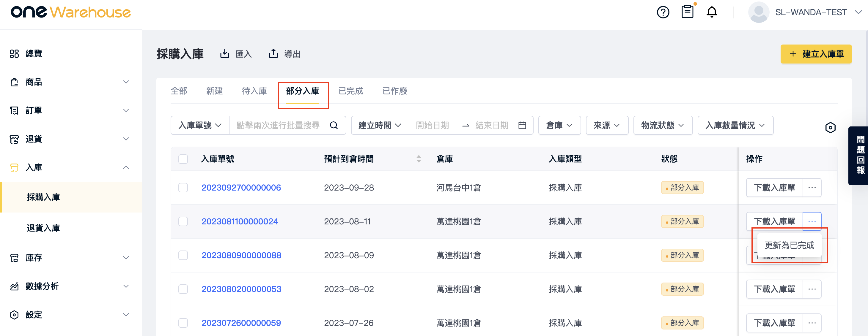Download receipt for order 2023080200000053
The image size is (868, 336).
tap(774, 289)
